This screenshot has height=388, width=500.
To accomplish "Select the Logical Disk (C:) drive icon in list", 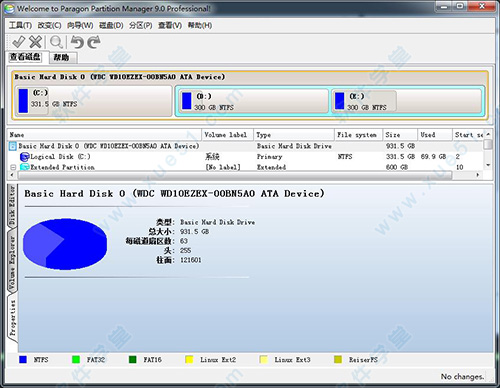I will 24,157.
